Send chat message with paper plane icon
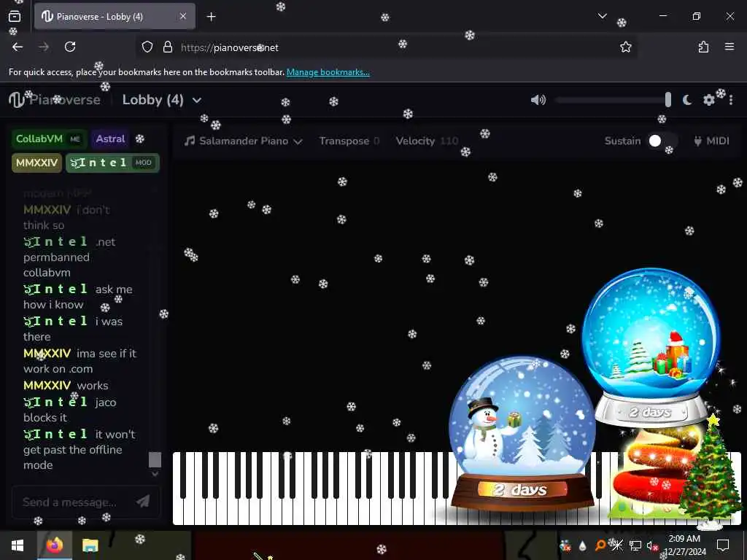 [143, 501]
